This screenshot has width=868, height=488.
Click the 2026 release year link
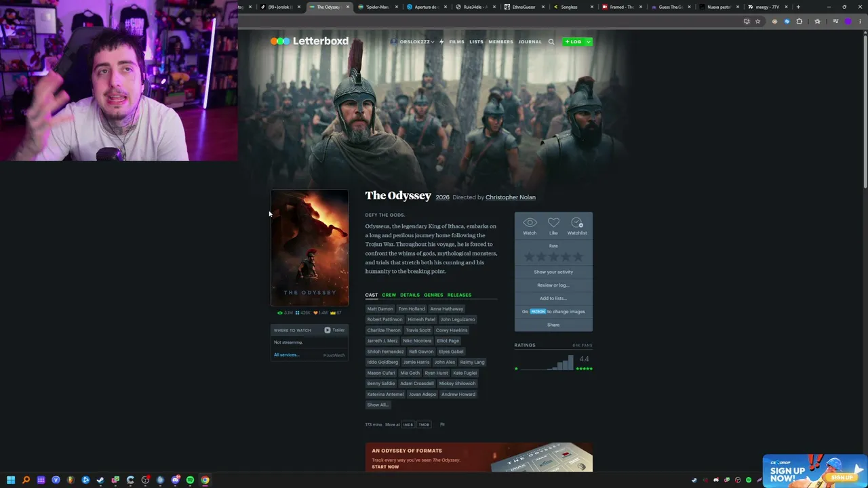442,197
